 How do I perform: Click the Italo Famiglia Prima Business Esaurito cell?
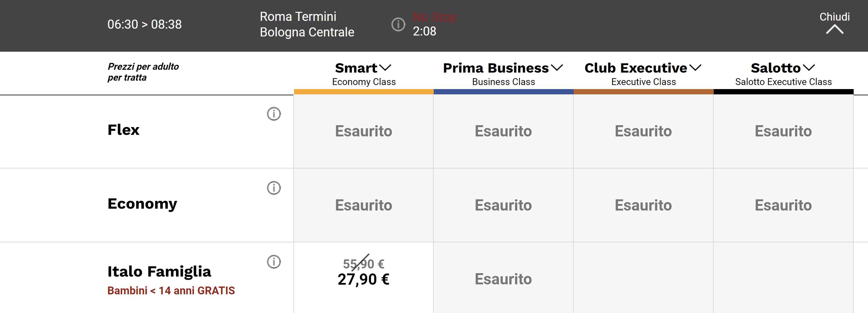coord(503,279)
